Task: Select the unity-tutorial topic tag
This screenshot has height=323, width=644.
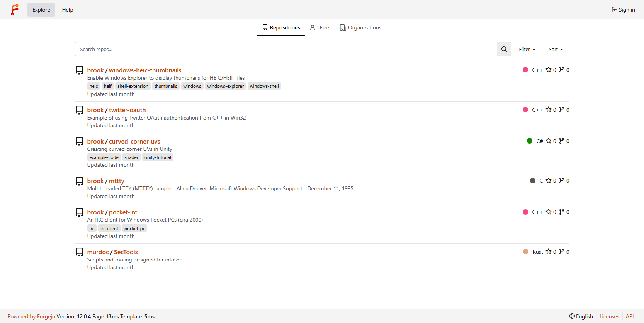Action: (158, 157)
